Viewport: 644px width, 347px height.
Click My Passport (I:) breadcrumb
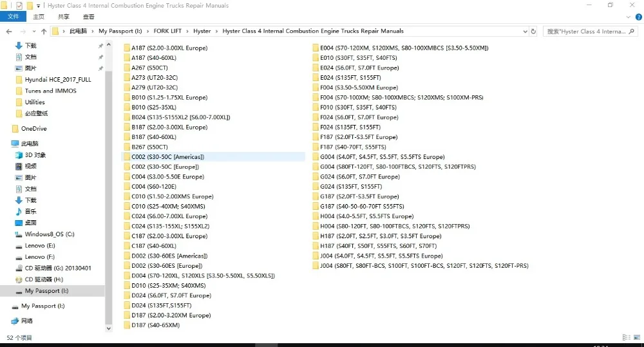120,31
